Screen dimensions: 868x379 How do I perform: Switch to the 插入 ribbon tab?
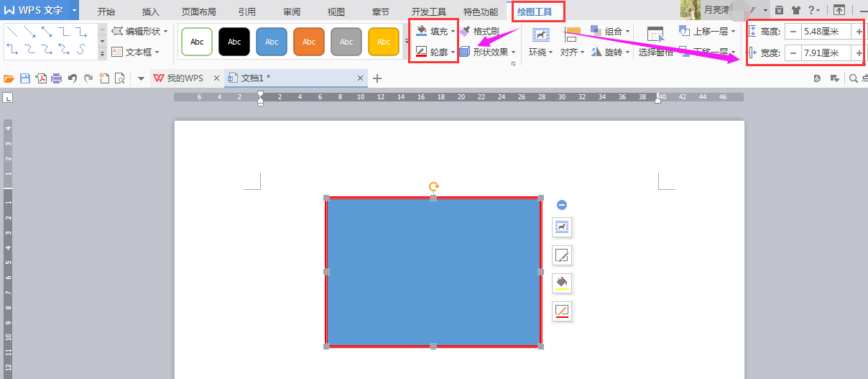point(151,12)
